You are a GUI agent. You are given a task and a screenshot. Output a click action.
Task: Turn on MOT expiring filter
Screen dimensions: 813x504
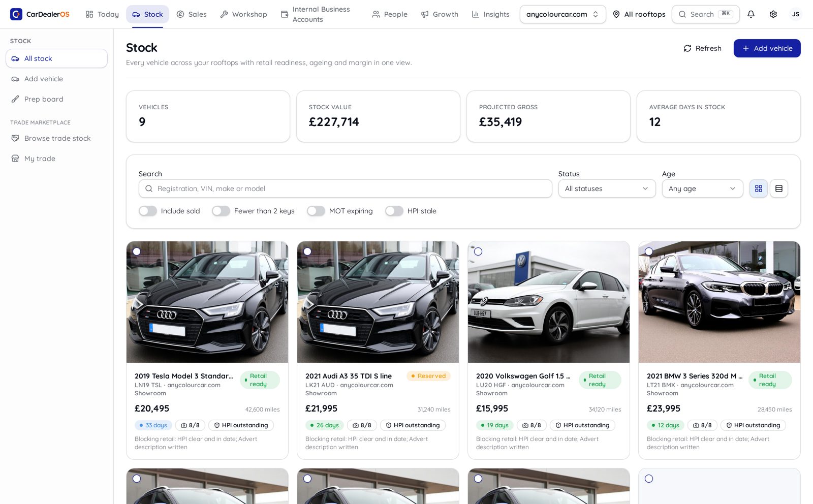pos(316,211)
